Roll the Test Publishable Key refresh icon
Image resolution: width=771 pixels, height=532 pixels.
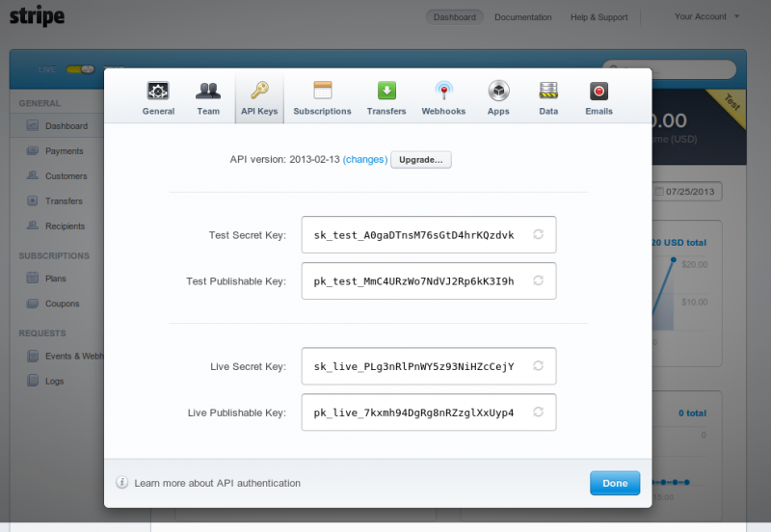pos(538,280)
